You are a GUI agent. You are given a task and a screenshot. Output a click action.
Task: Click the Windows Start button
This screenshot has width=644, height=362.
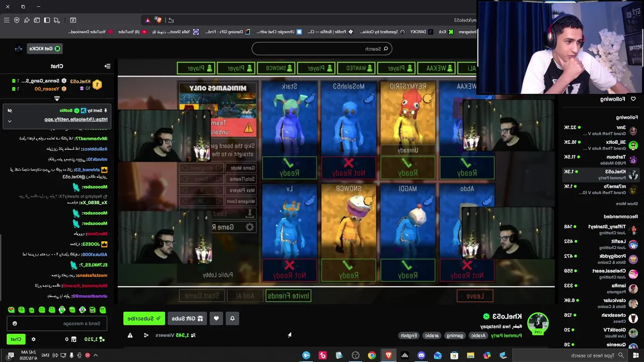point(635,355)
